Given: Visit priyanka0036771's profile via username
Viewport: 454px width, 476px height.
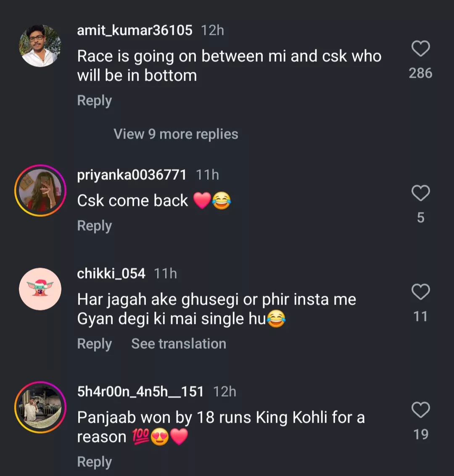Looking at the screenshot, I should coord(132,175).
